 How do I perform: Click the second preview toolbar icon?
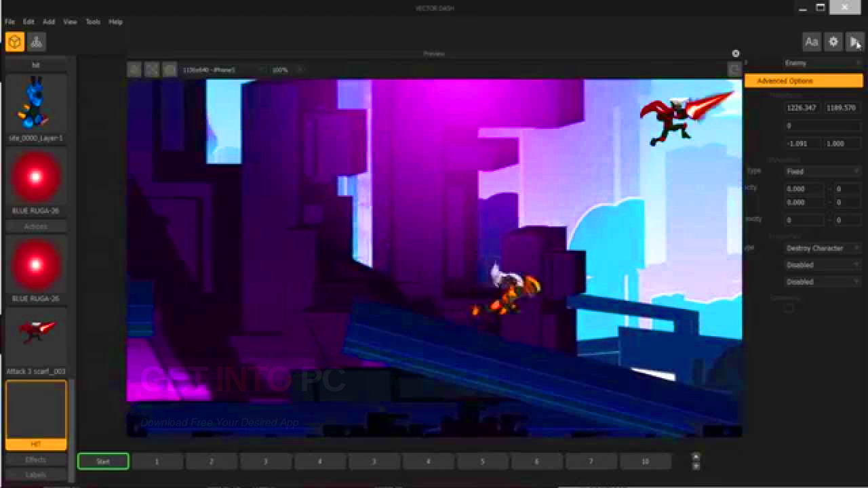tap(152, 70)
